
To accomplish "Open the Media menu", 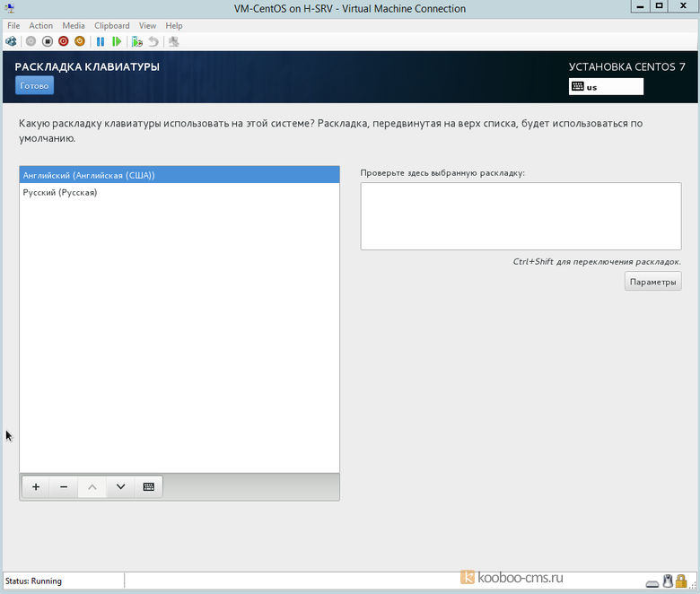I will click(x=74, y=25).
